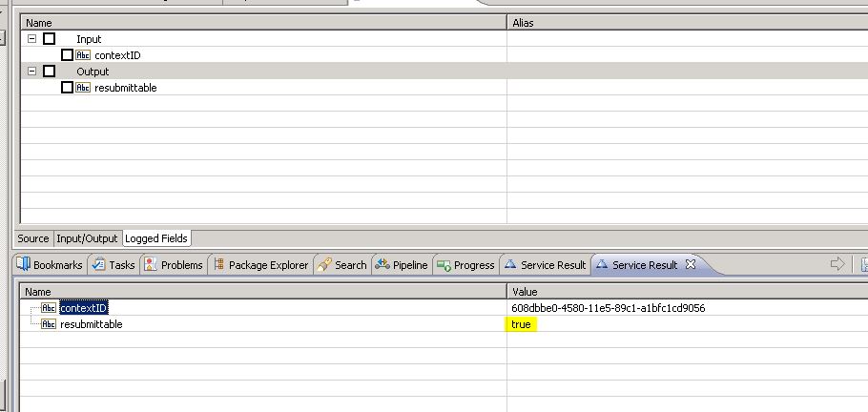Click the Abc icon beside resubmittable in Service Result

pyautogui.click(x=49, y=324)
